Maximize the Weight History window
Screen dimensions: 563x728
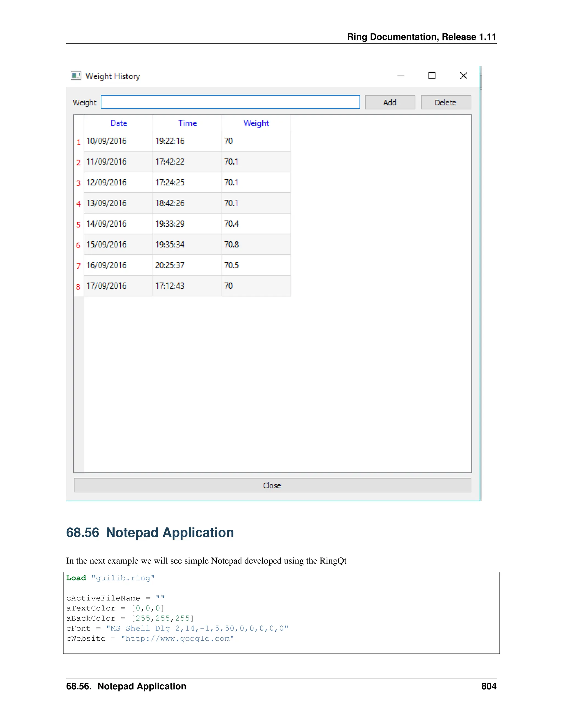pyautogui.click(x=432, y=76)
